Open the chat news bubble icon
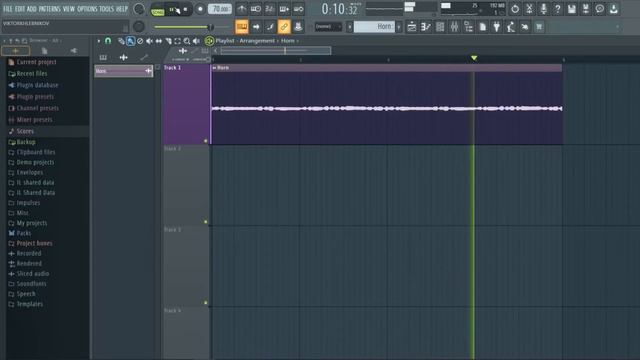Screen dimensions: 640x360 pyautogui.click(x=600, y=9)
